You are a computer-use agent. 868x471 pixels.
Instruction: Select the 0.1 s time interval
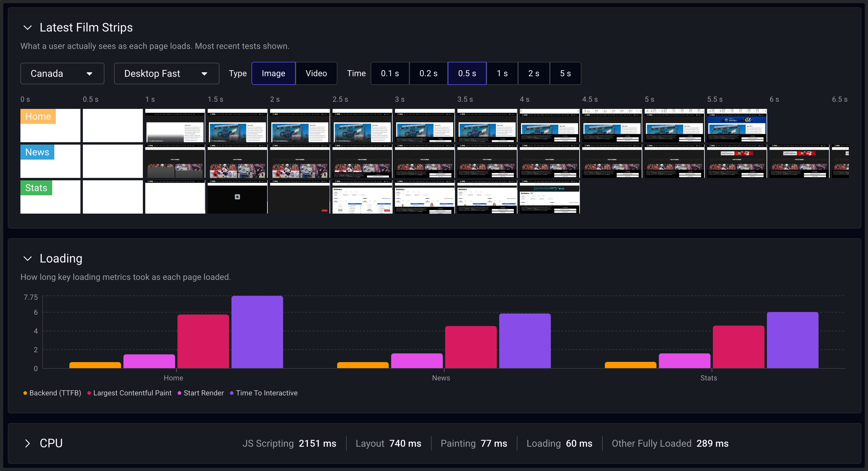pyautogui.click(x=390, y=73)
